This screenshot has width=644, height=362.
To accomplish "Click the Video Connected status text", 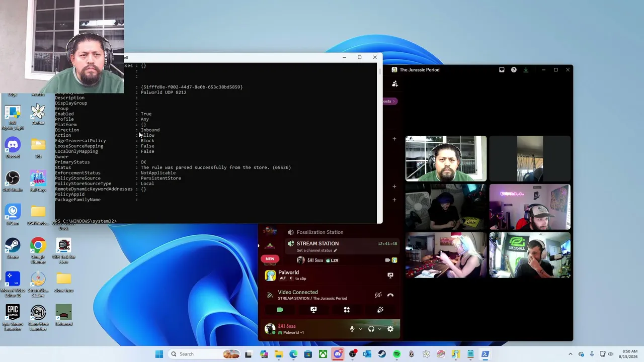I will [298, 292].
